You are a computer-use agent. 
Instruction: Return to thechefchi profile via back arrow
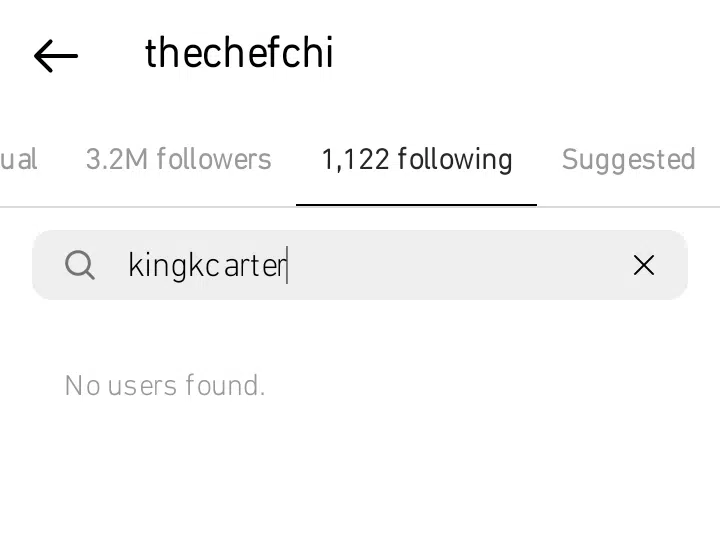tap(56, 57)
